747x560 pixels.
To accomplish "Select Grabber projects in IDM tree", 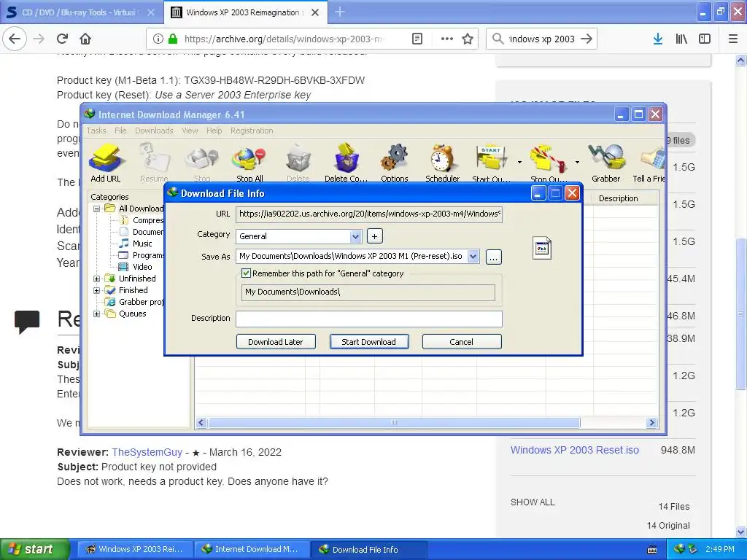I will [134, 302].
